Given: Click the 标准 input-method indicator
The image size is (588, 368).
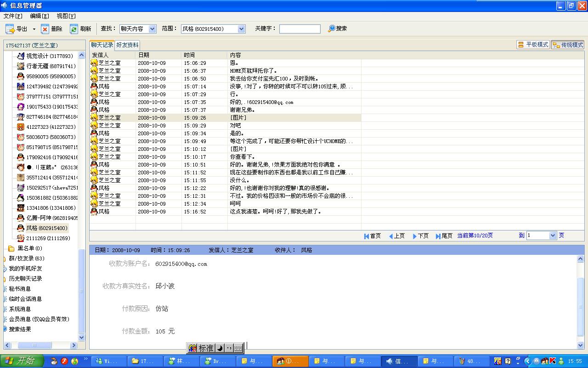Looking at the screenshot, I should click(206, 348).
